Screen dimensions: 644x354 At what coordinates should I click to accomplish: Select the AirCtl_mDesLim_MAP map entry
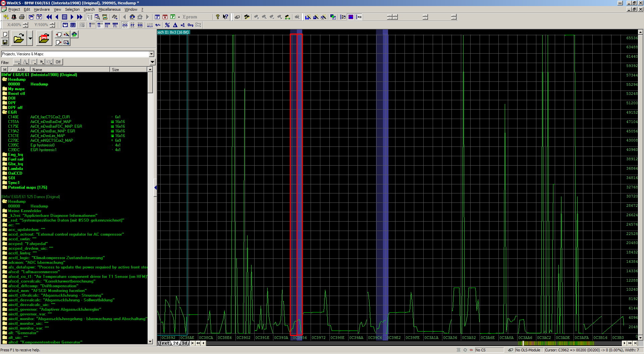(48, 136)
